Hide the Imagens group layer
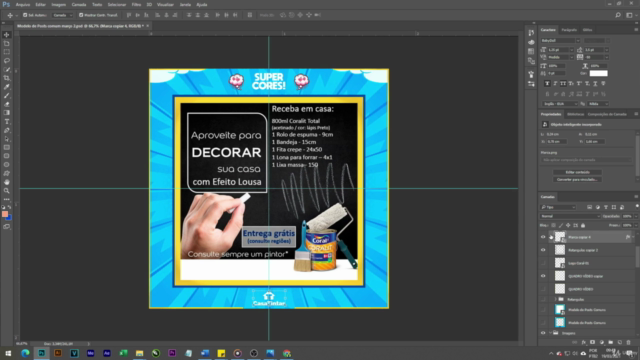The image size is (640, 360). coord(543,333)
